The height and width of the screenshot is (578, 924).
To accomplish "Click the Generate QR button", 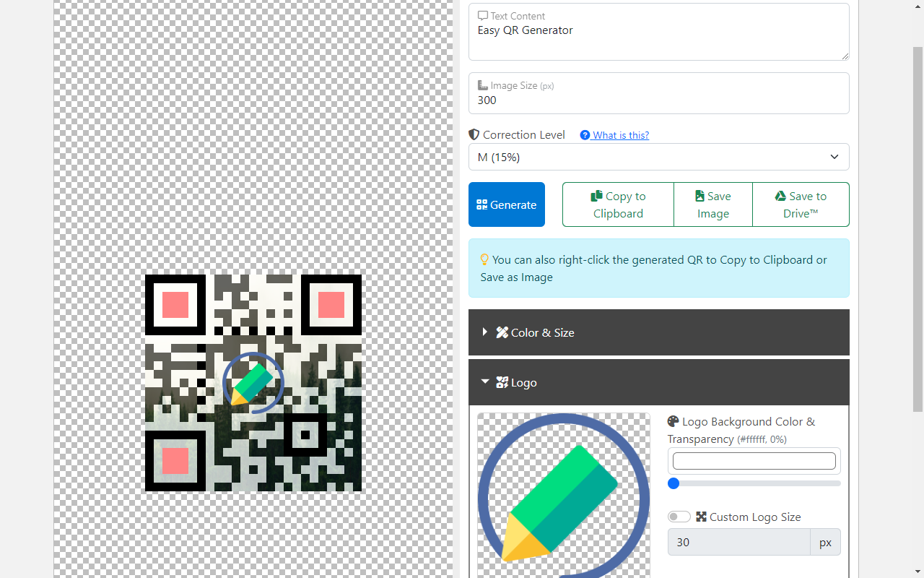I will tap(506, 204).
